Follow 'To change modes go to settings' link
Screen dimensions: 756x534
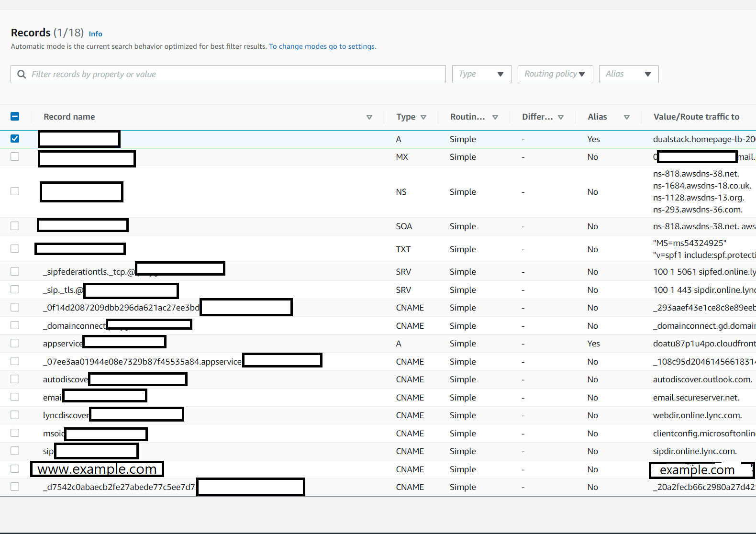322,46
